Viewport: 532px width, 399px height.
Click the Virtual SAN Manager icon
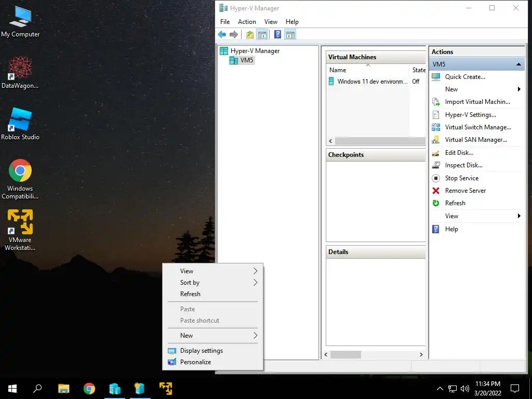click(x=436, y=140)
